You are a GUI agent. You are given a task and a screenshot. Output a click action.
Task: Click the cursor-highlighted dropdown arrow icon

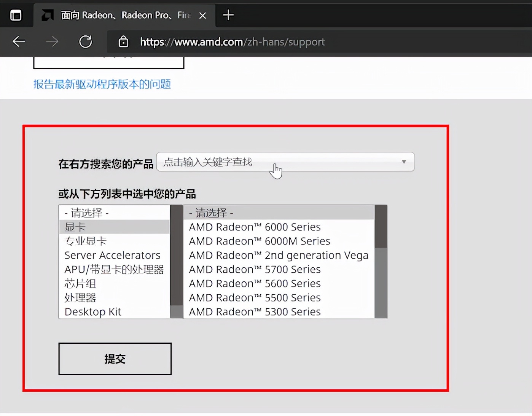(404, 162)
